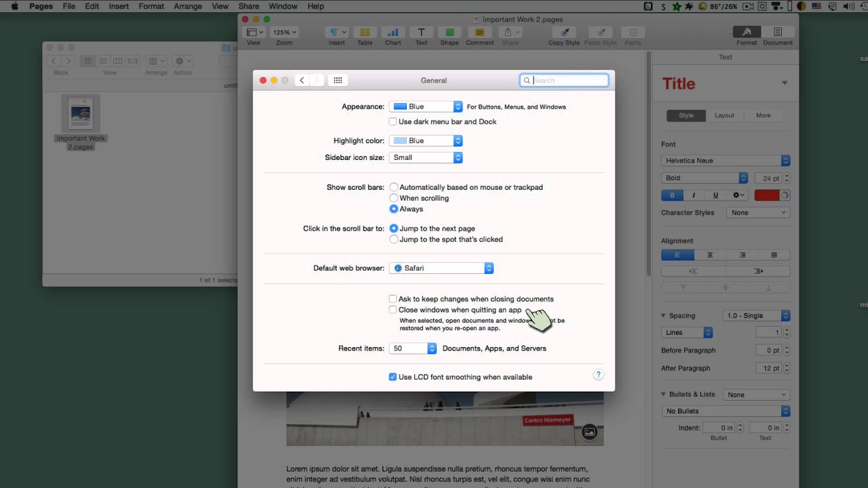Switch to the More tab
This screenshot has width=868, height=488.
[763, 115]
